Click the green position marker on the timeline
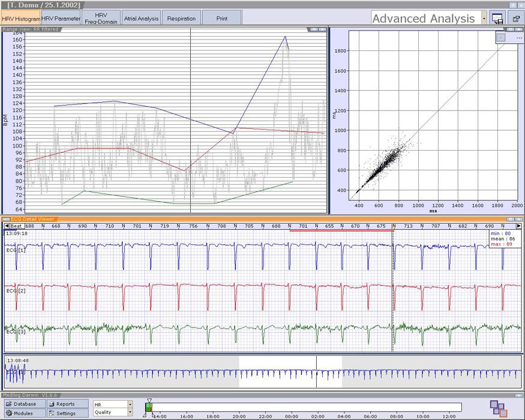 coord(148,407)
